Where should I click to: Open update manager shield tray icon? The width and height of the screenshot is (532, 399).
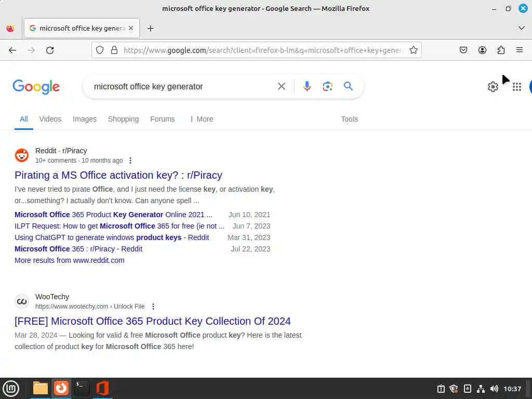[454, 389]
